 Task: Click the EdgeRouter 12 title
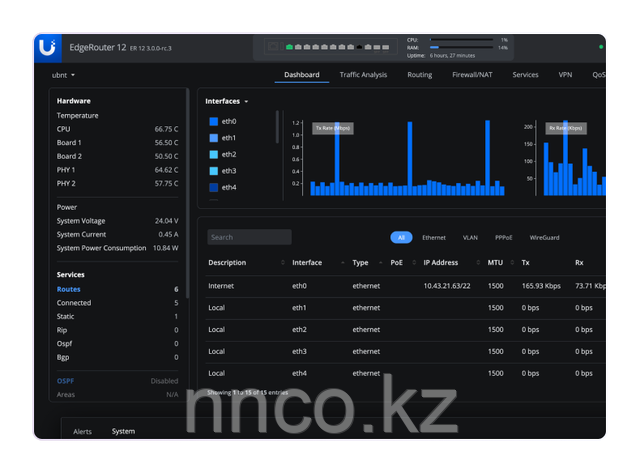(x=98, y=47)
